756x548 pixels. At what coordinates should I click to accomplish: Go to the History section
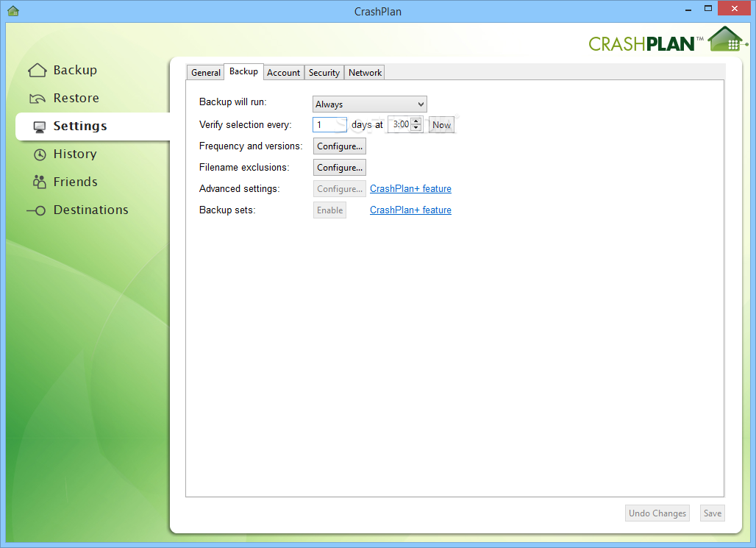coord(75,154)
